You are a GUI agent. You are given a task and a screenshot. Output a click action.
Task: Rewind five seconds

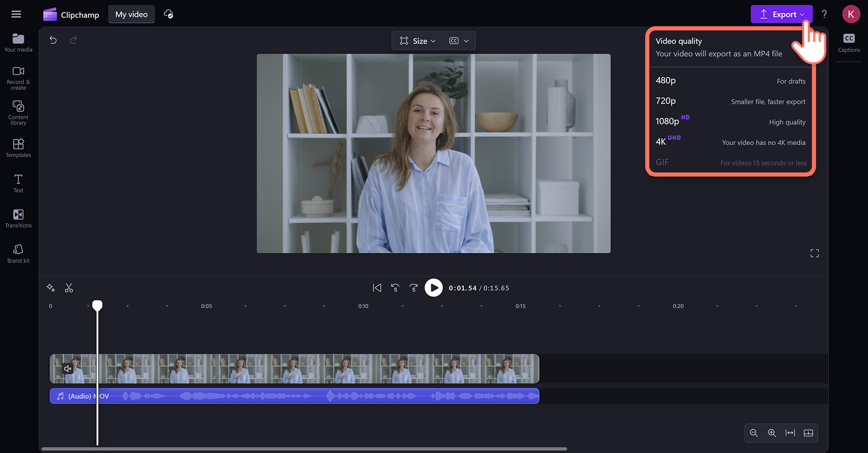395,288
